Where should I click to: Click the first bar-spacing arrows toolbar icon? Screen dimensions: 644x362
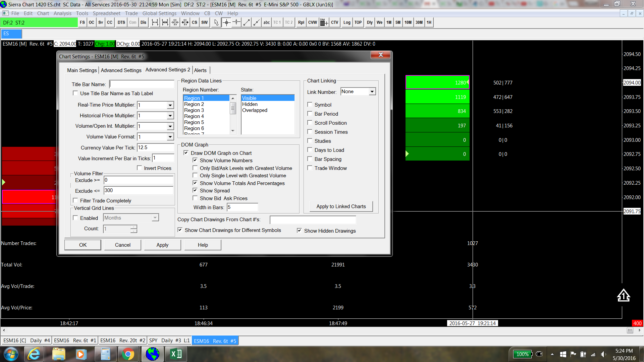click(155, 22)
